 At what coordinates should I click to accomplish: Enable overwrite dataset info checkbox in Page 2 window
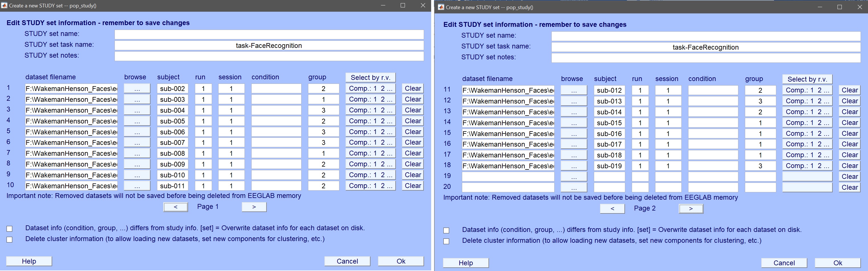446,230
